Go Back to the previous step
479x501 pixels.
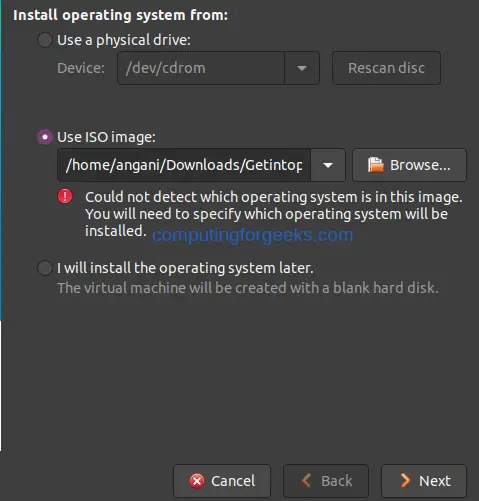[x=326, y=481]
